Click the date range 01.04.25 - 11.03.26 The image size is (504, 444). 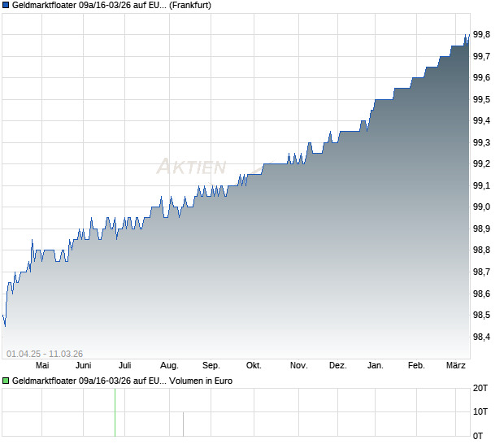pos(45,354)
